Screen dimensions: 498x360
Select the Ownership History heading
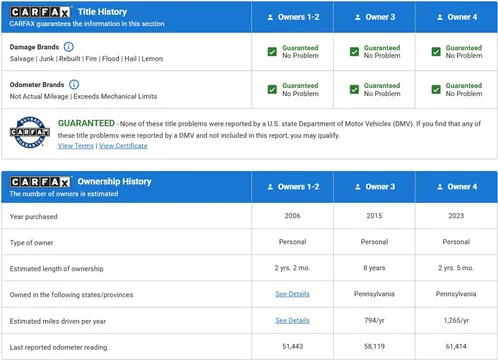(114, 182)
